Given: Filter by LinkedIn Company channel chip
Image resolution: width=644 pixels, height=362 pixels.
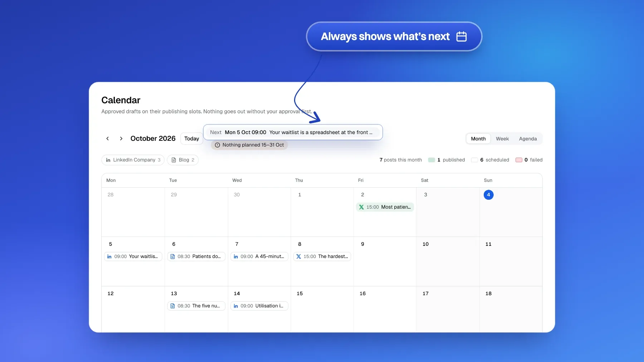Looking at the screenshot, I should tap(133, 160).
